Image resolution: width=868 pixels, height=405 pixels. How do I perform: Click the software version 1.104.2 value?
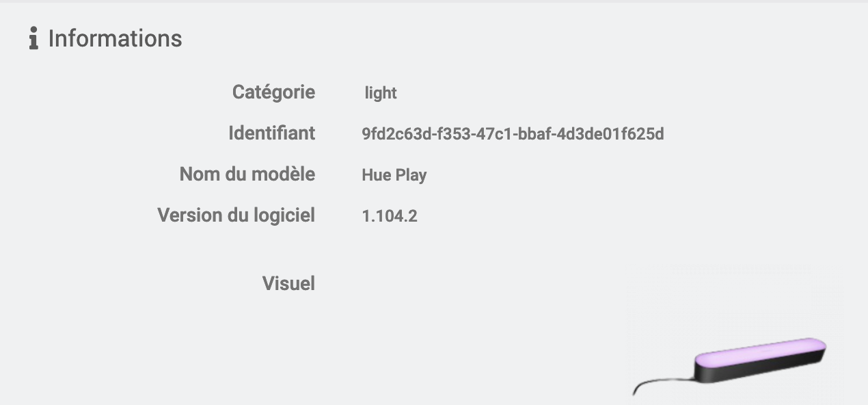click(x=390, y=216)
